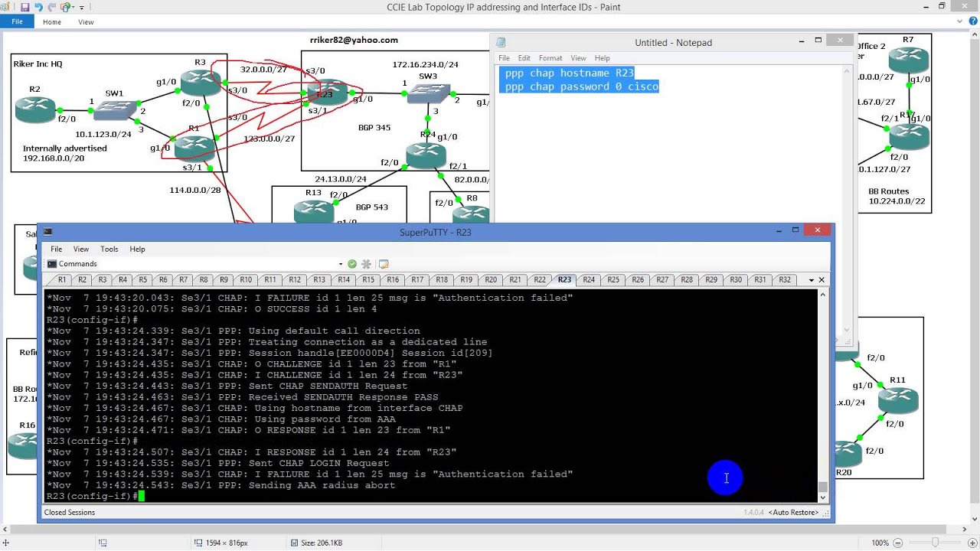Click the gray asterisk mask icon in SuperPuTTY
The height and width of the screenshot is (551, 980).
click(366, 264)
